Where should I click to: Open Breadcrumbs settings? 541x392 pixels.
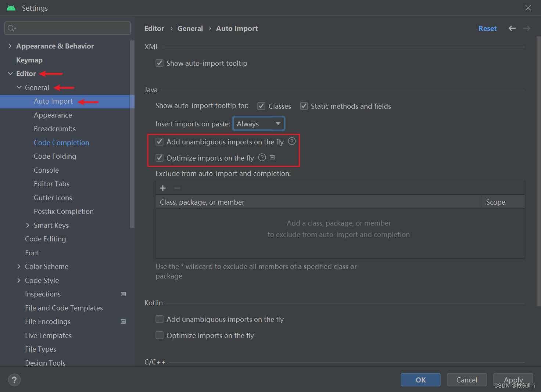(x=55, y=129)
